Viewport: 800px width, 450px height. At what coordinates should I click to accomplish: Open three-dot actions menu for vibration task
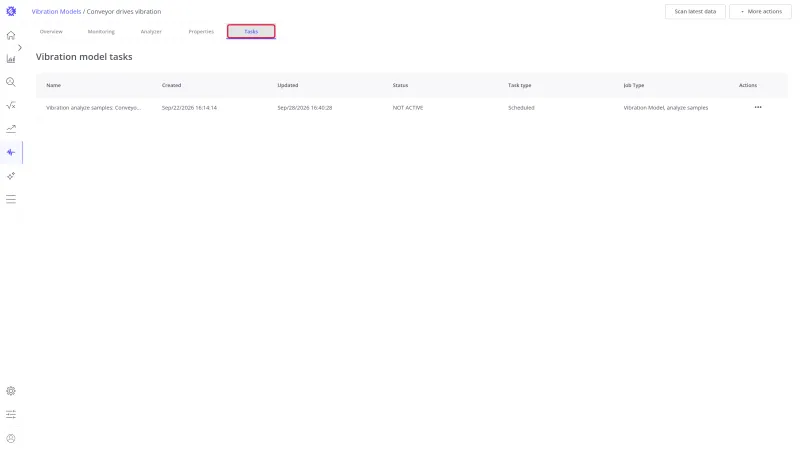point(758,107)
